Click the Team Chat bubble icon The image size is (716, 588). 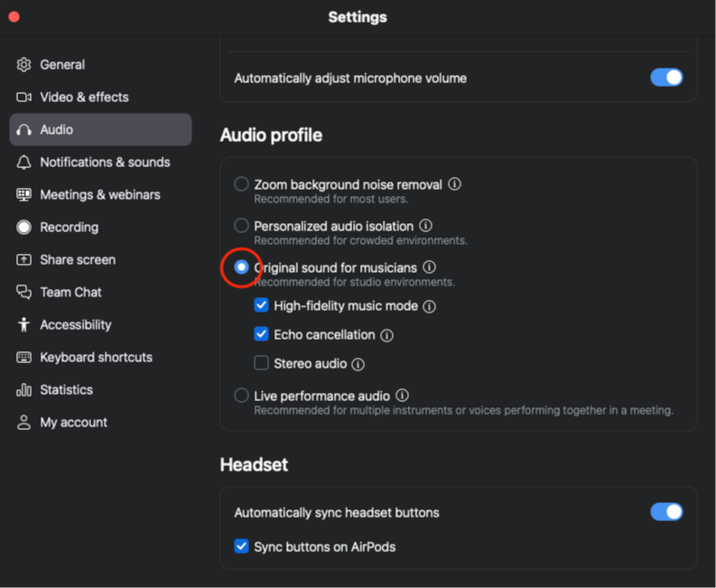pyautogui.click(x=24, y=293)
